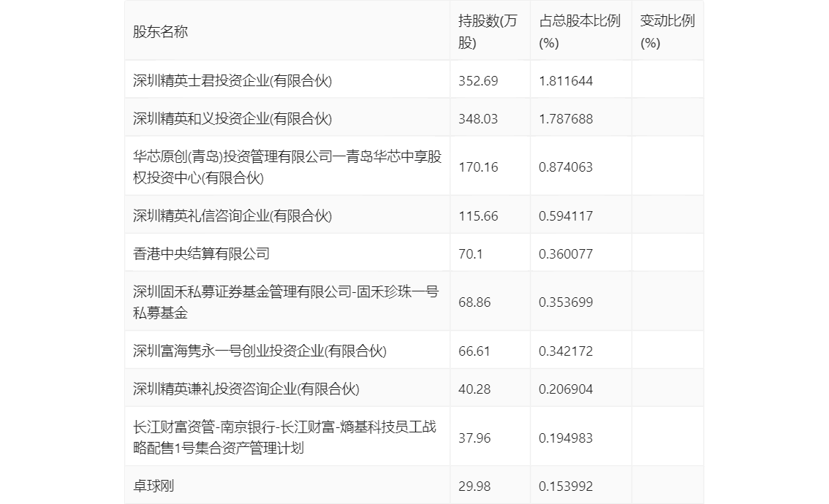Select the 1.811644 percentage value
The height and width of the screenshot is (504, 829).
(566, 81)
